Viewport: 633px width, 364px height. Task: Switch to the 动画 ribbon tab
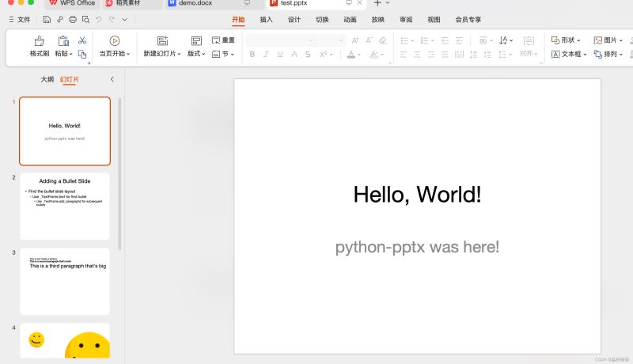tap(350, 19)
